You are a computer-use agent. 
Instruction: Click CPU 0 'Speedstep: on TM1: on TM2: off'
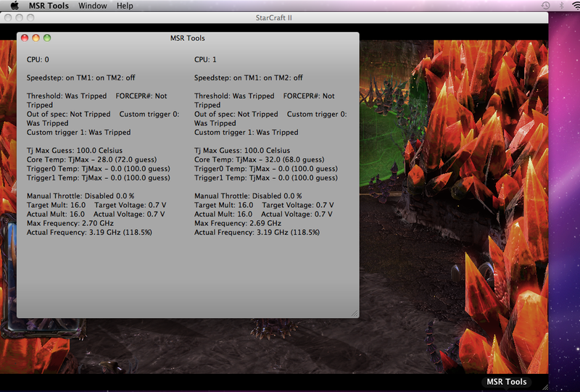click(x=80, y=78)
